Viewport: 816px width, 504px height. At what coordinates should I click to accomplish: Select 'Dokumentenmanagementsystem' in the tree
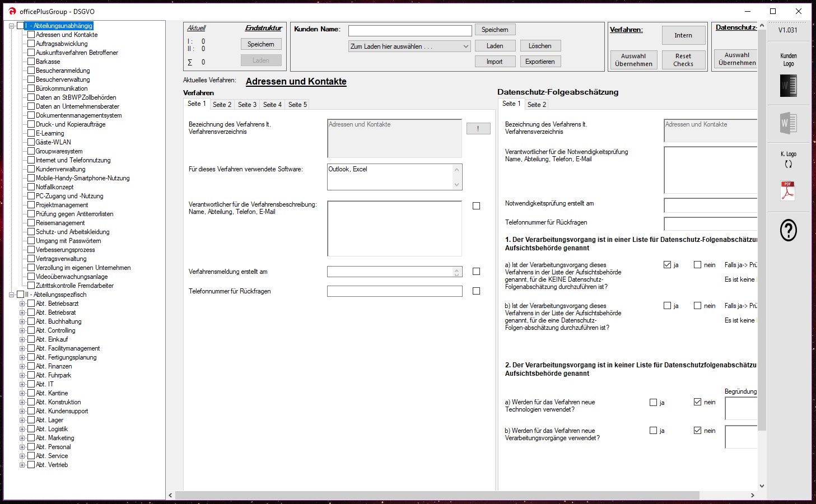pos(79,115)
